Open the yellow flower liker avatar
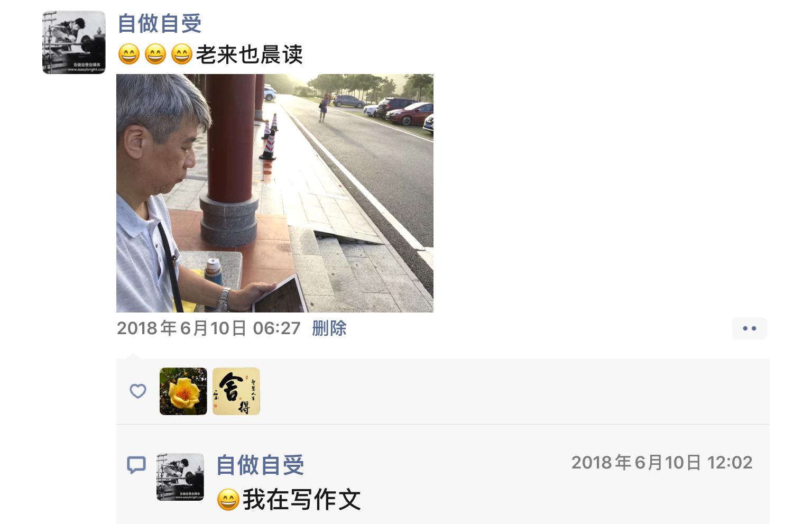 pos(183,391)
